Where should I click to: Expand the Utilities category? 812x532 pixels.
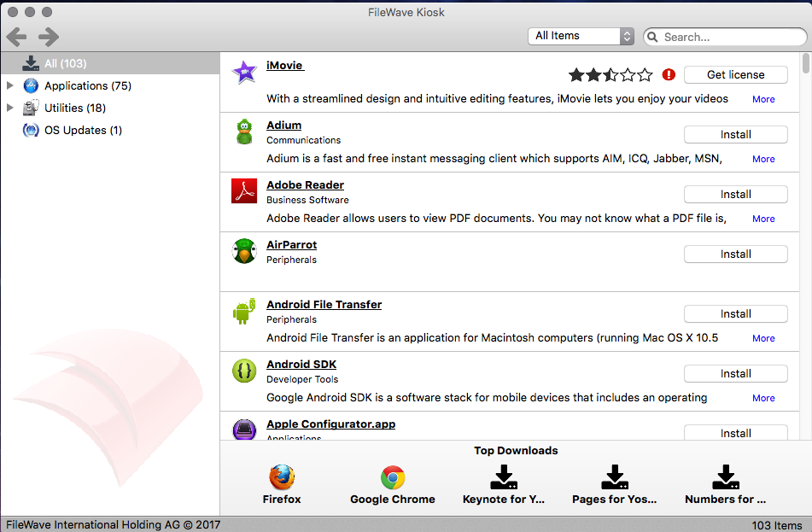point(10,108)
